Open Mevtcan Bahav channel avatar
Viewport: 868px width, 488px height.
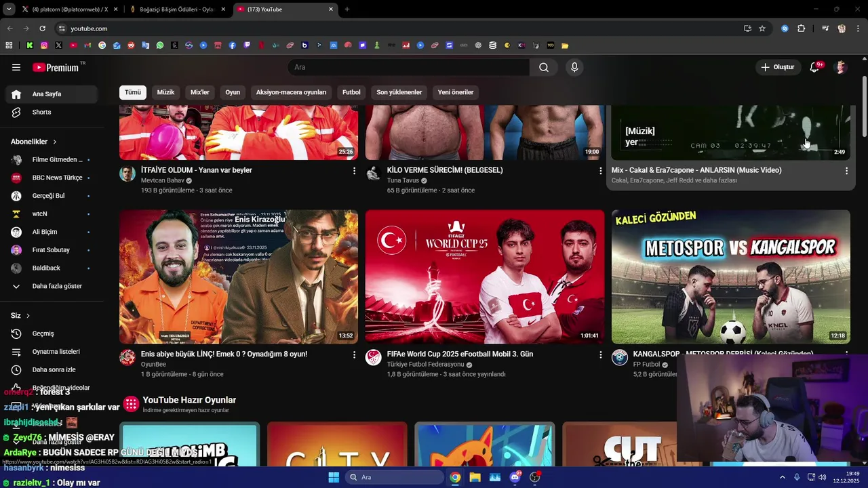point(127,174)
